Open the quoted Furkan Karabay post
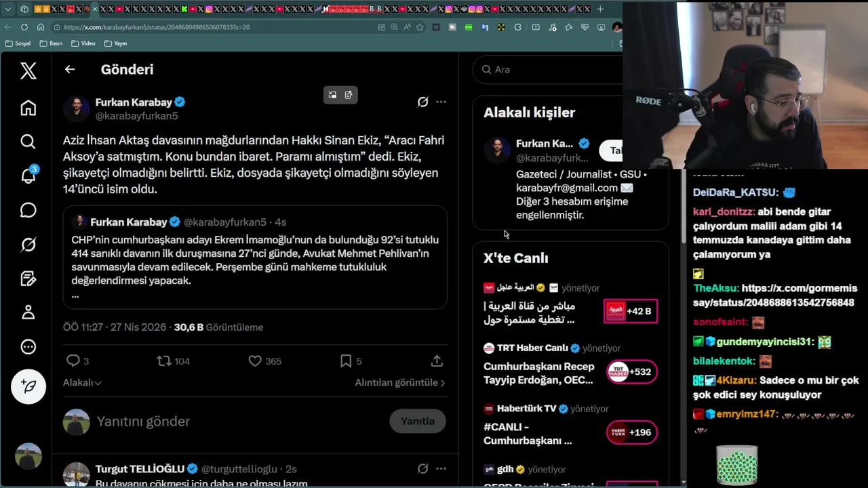 point(255,257)
